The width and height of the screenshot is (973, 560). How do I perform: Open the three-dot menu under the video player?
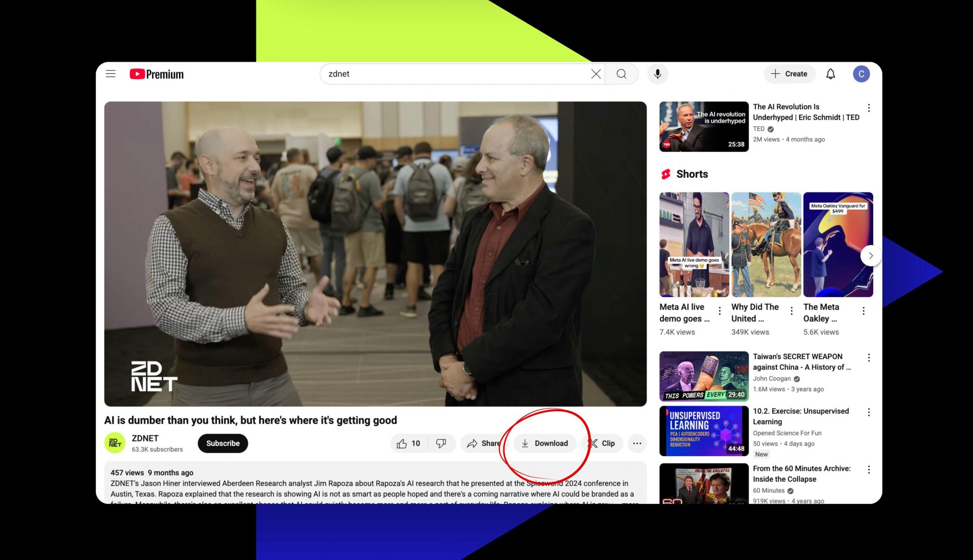point(637,443)
